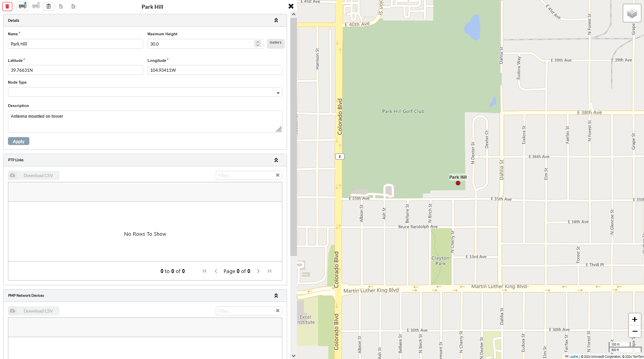644x359 pixels.
Task: Click the Park Hill red site marker
Action: (458, 183)
